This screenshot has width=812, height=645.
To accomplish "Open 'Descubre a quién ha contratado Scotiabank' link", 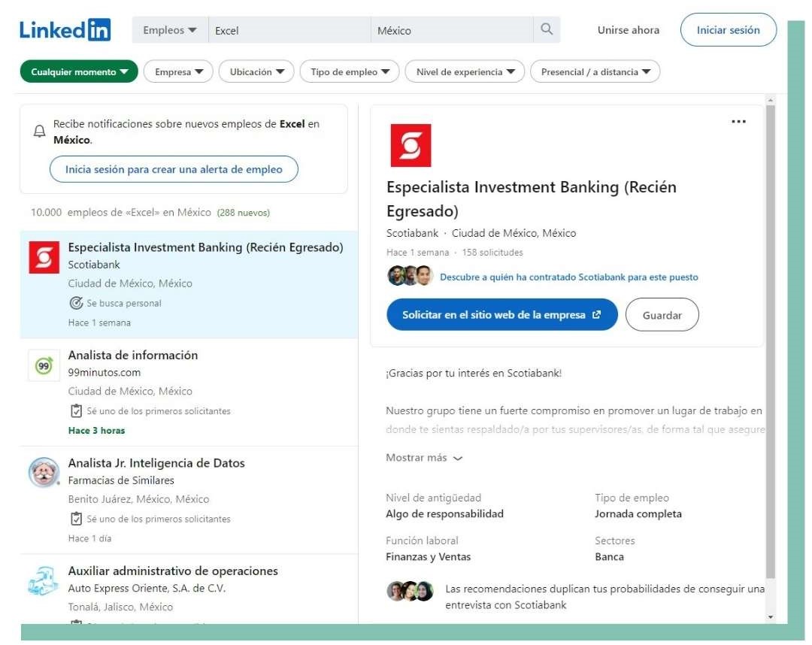I will pyautogui.click(x=568, y=277).
